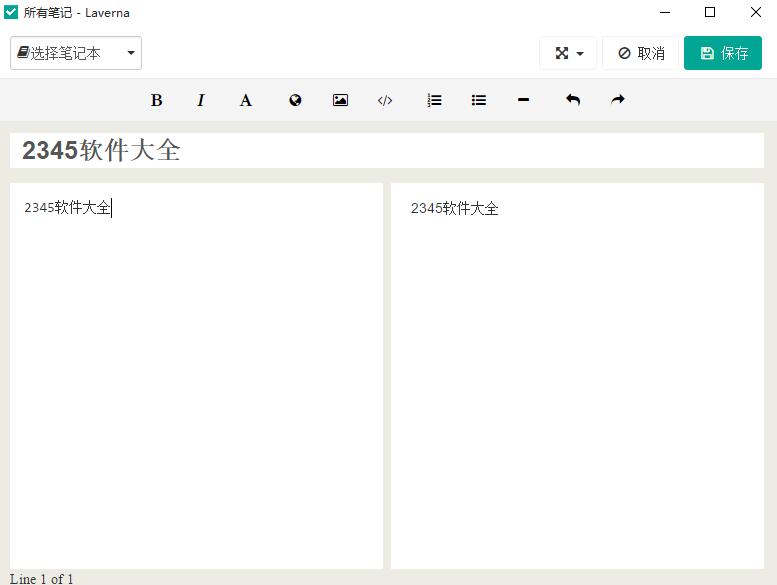Apply bold formatting with the B icon
The width and height of the screenshot is (777, 585).
point(157,100)
